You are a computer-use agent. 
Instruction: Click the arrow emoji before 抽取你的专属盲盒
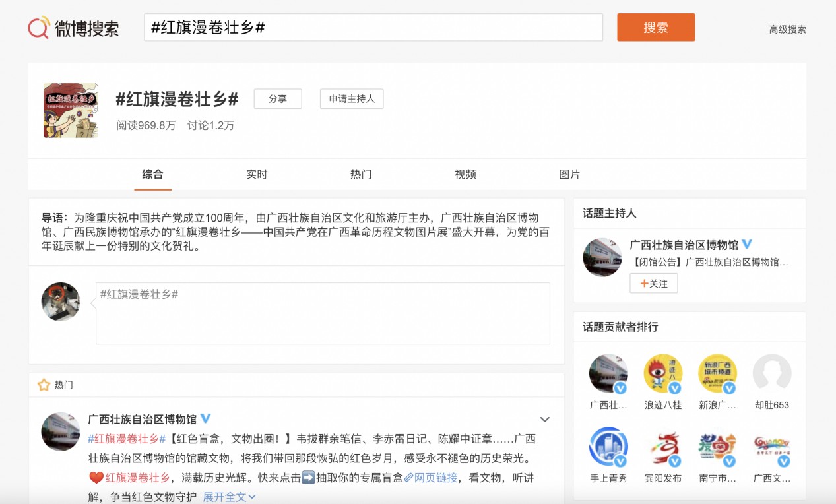[x=308, y=478]
